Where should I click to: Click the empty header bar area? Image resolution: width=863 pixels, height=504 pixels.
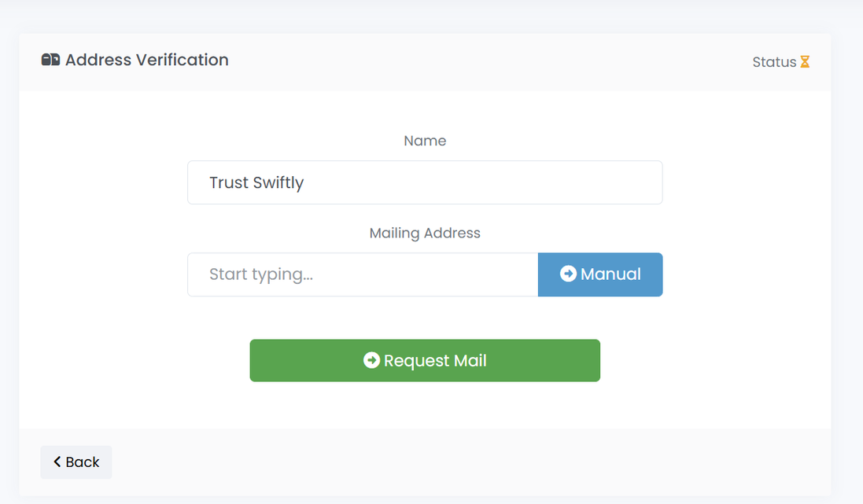[x=488, y=61]
